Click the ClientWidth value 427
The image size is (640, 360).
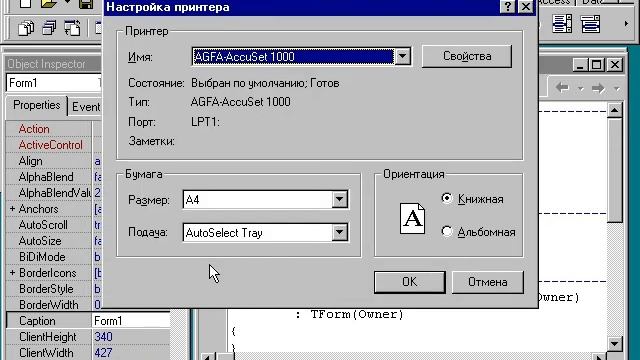coord(103,353)
